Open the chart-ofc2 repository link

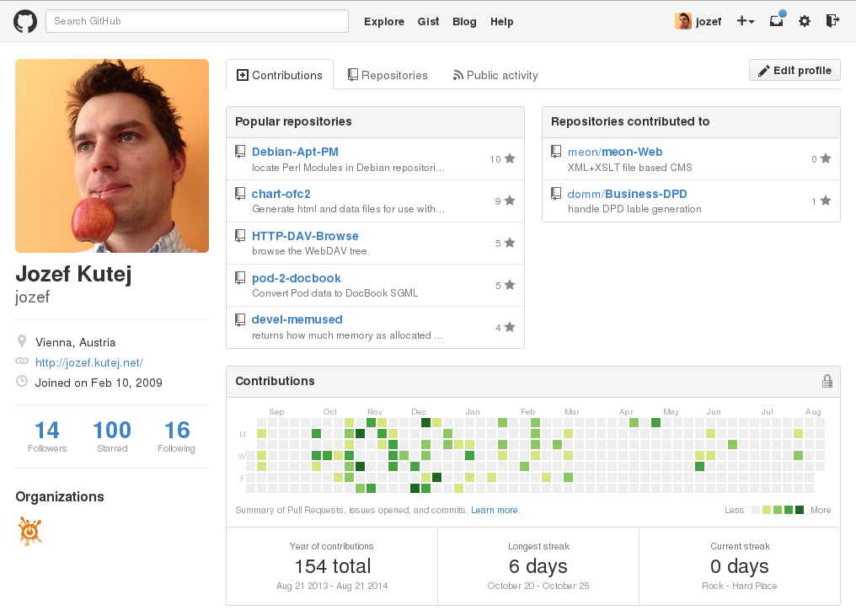(x=281, y=194)
